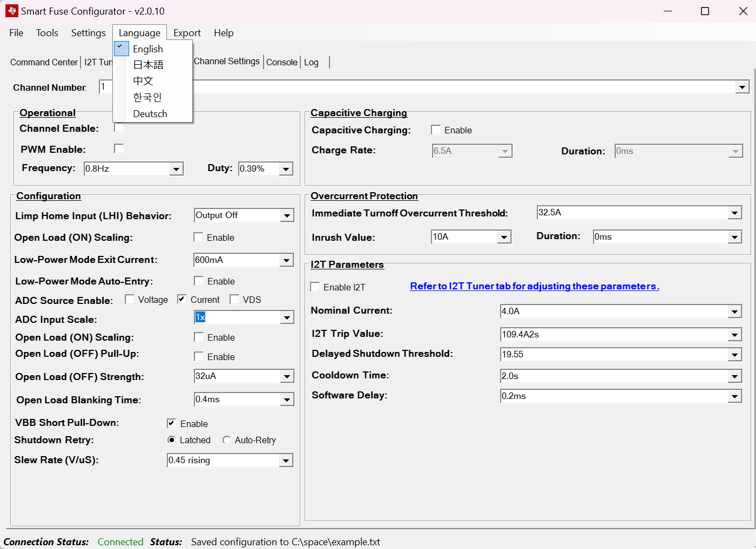Expand the Frequency dropdown
This screenshot has height=549, width=756.
tap(176, 169)
